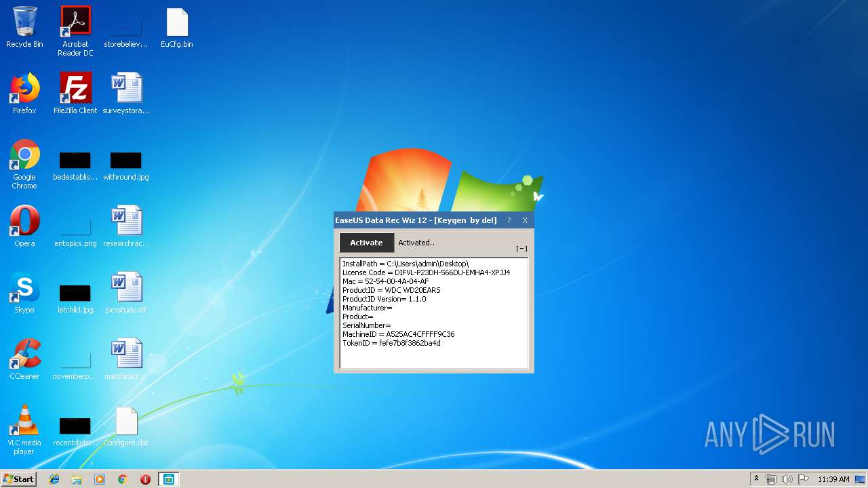
Task: Select the Opera desktop shortcut
Action: 24,227
